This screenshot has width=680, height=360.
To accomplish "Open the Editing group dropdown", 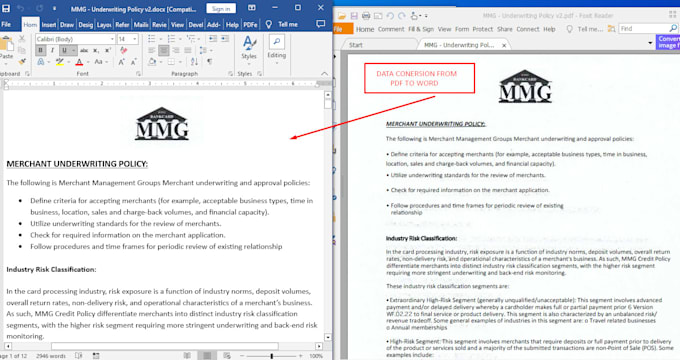I will 276,49.
